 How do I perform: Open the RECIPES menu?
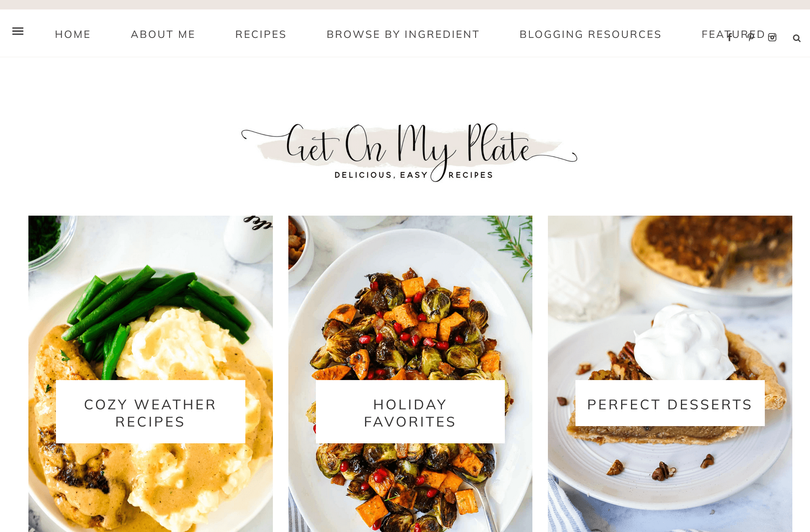261,34
